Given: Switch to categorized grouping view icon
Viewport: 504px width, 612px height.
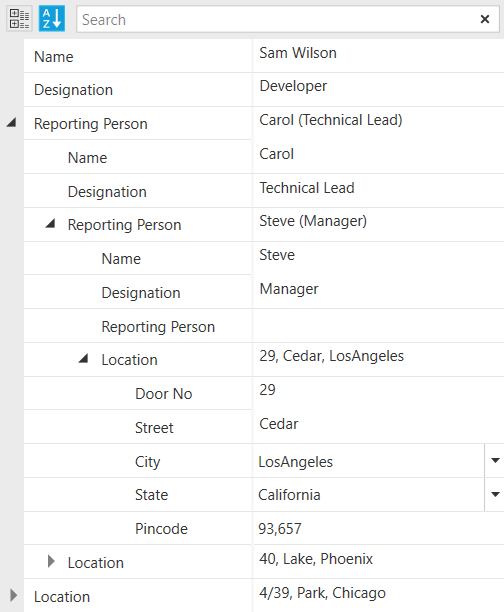Looking at the screenshot, I should (x=19, y=19).
